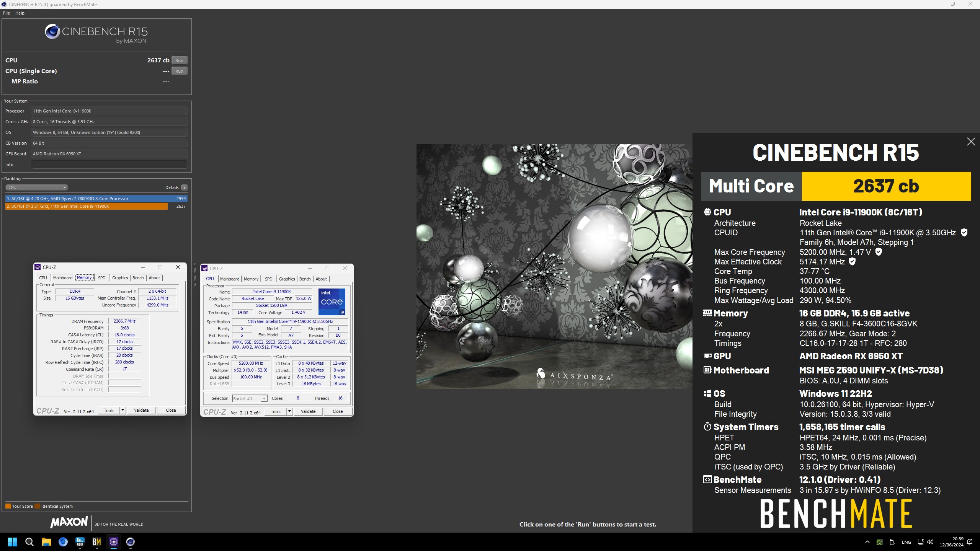The width and height of the screenshot is (980, 551).
Task: Click Validate in left CPU-Z window
Action: coord(141,410)
